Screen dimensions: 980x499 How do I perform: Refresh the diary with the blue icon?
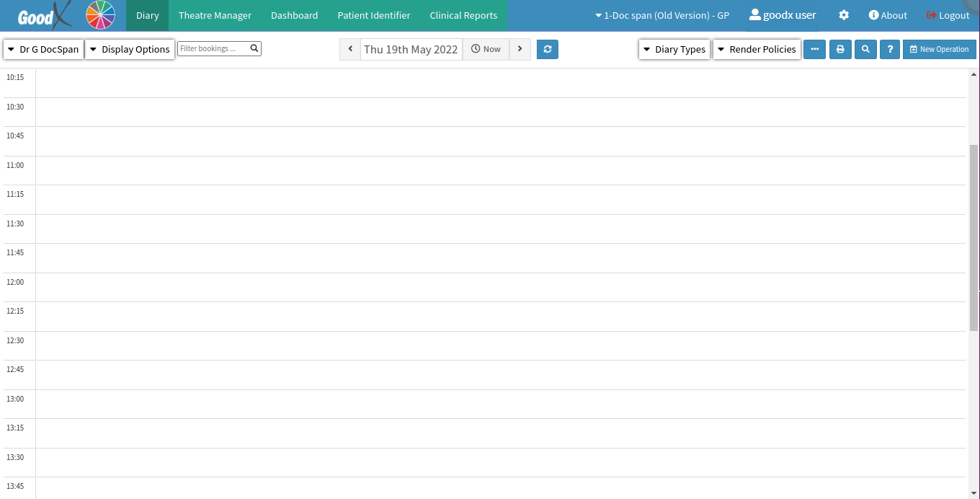pyautogui.click(x=548, y=49)
